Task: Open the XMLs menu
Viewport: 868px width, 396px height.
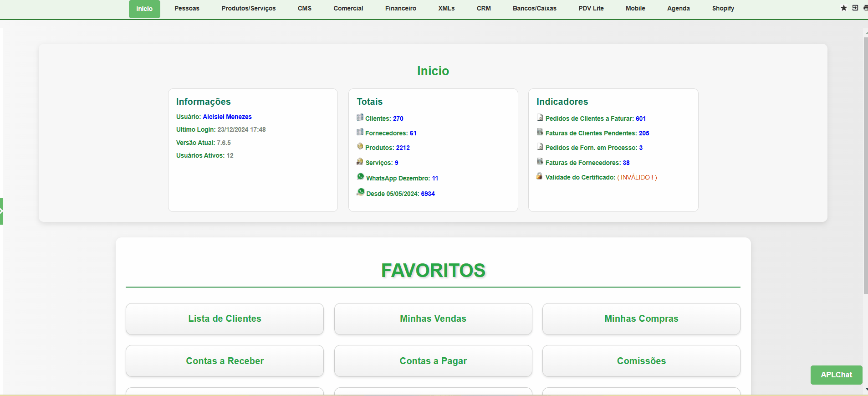Action: (446, 8)
